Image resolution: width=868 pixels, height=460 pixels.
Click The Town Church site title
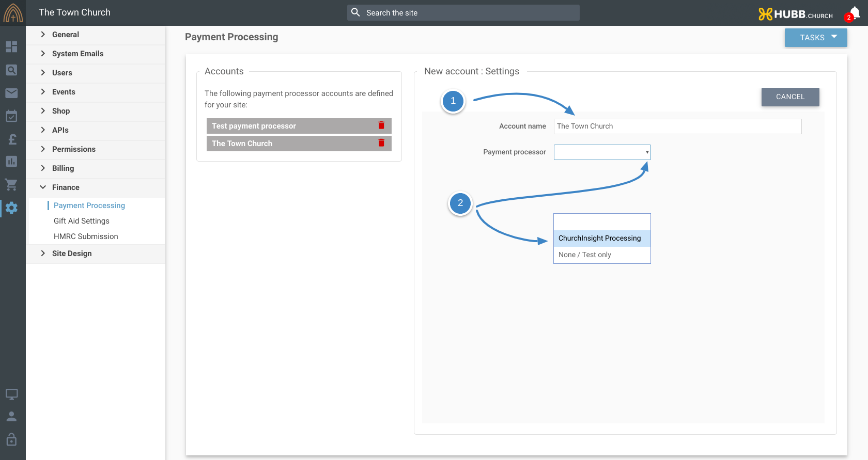pos(74,12)
